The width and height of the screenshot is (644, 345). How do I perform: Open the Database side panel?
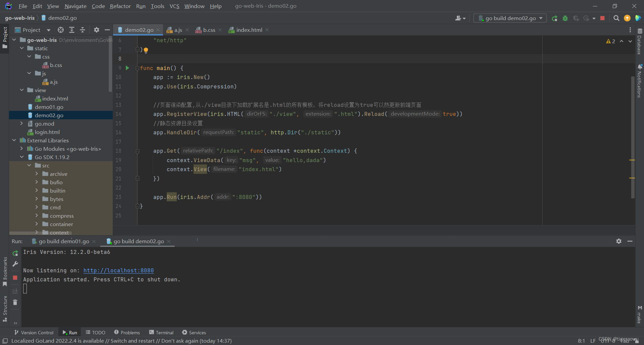[640, 41]
